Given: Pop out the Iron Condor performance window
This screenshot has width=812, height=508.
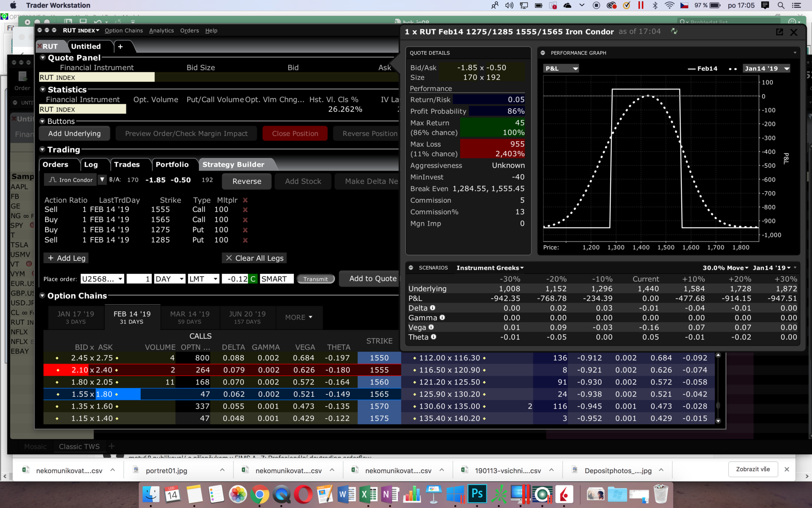Looking at the screenshot, I should pos(779,32).
